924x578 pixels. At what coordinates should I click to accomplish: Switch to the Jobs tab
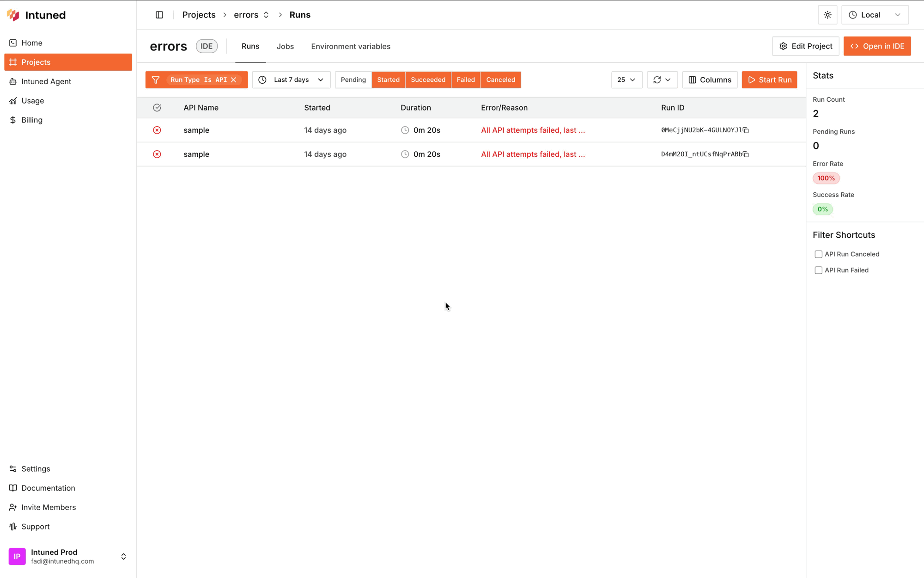point(285,46)
